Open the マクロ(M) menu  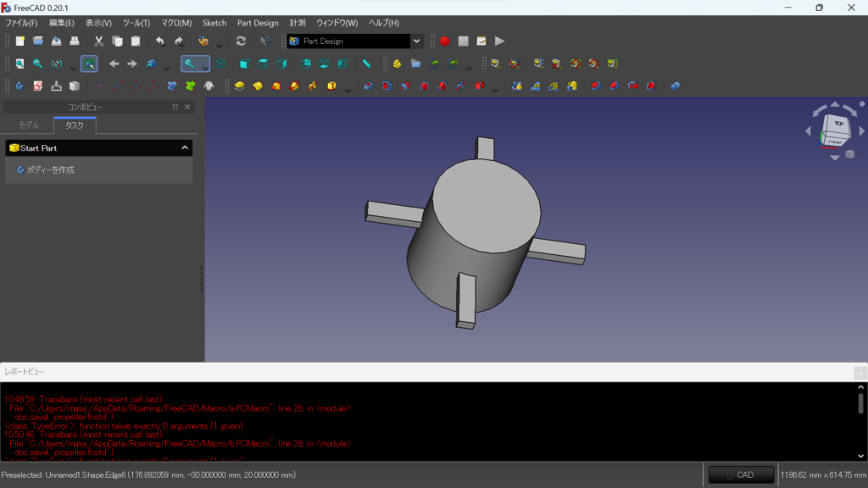[x=176, y=23]
